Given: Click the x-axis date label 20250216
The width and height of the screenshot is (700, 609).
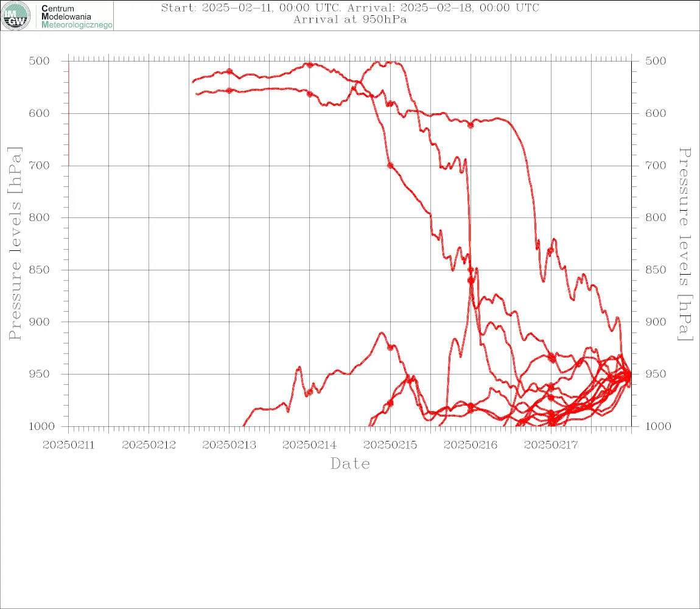Looking at the screenshot, I should [x=471, y=445].
